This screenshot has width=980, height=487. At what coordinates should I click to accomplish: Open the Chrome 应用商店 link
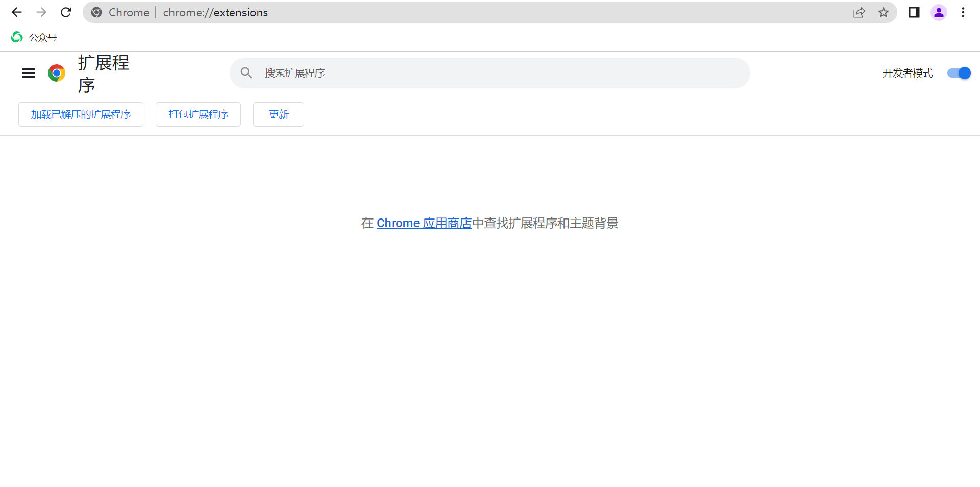[x=424, y=223]
